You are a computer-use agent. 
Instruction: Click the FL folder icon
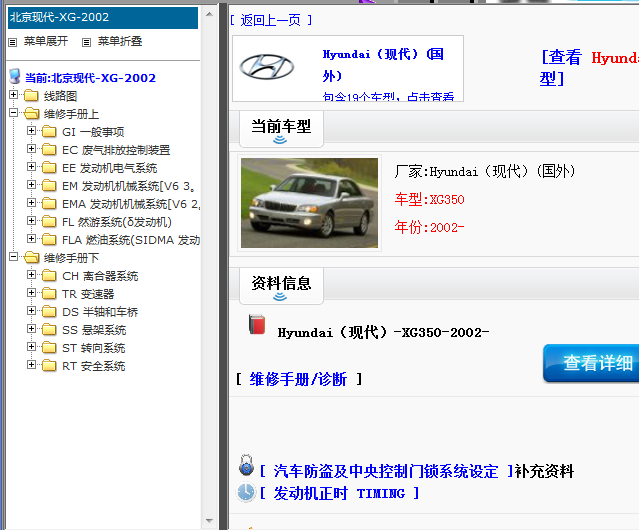[49, 222]
